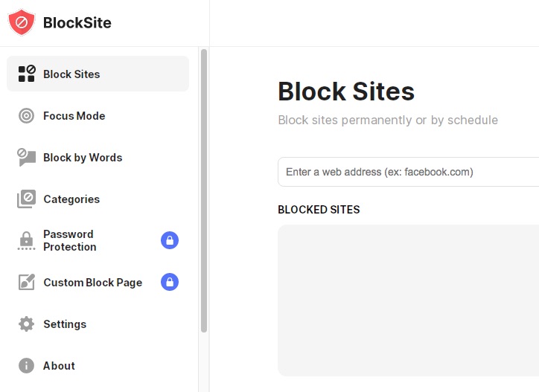This screenshot has height=392, width=539.
Task: Select Password Protection in the sidebar
Action: [x=70, y=240]
